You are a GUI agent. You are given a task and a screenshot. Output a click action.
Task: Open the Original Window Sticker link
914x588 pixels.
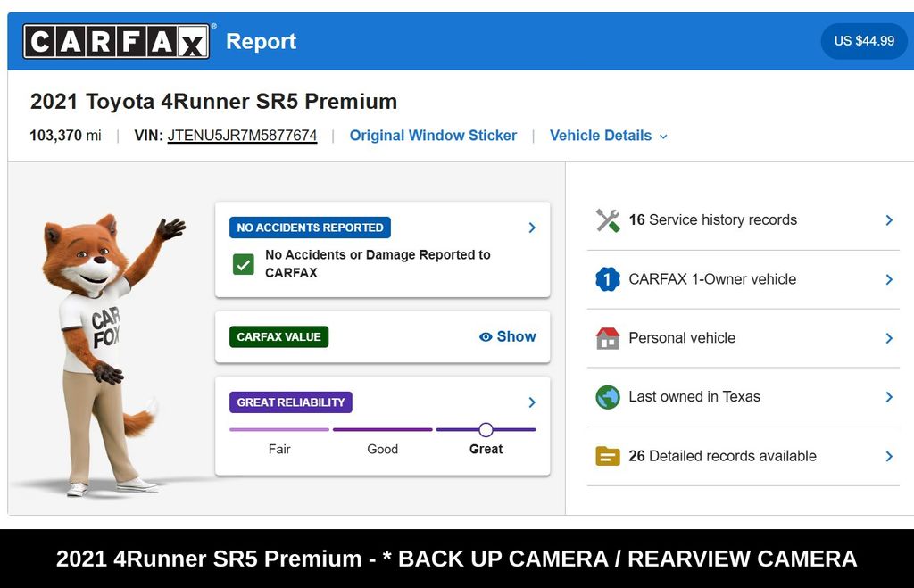(x=433, y=136)
